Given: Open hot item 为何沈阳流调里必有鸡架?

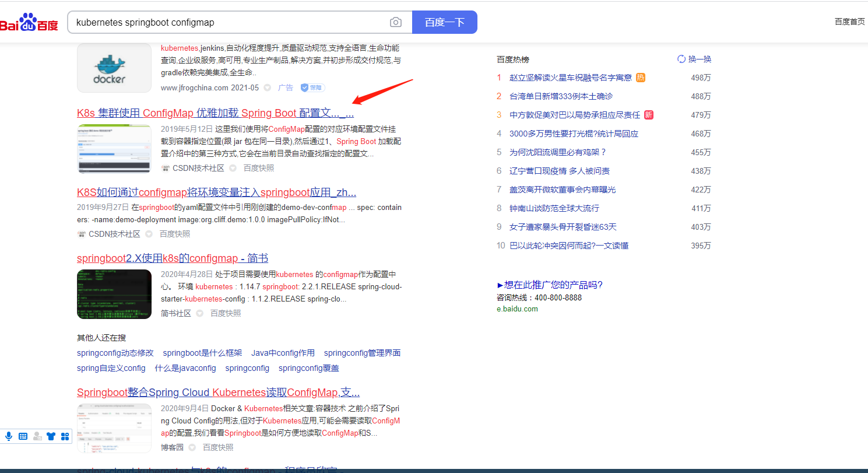Looking at the screenshot, I should (x=558, y=152).
